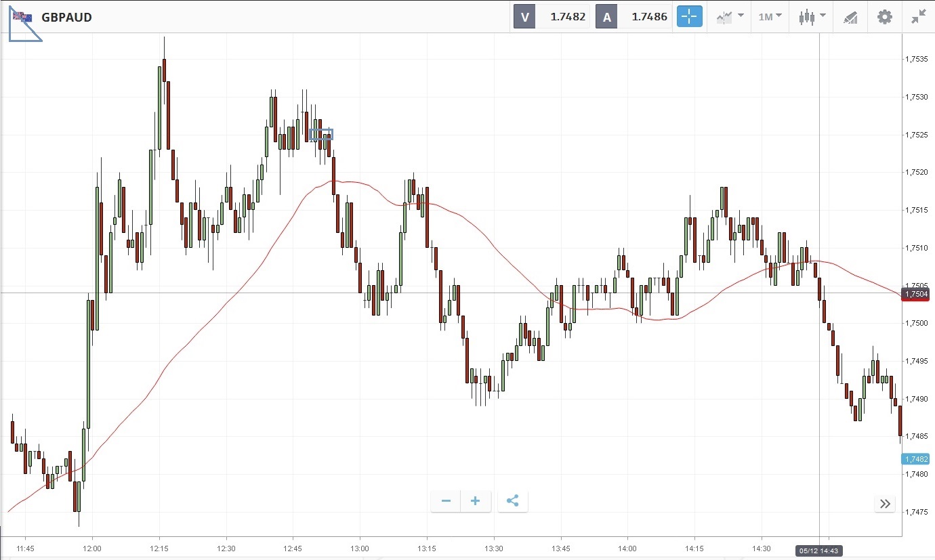Screen dimensions: 935x560
Task: Share the chart
Action: pos(512,501)
